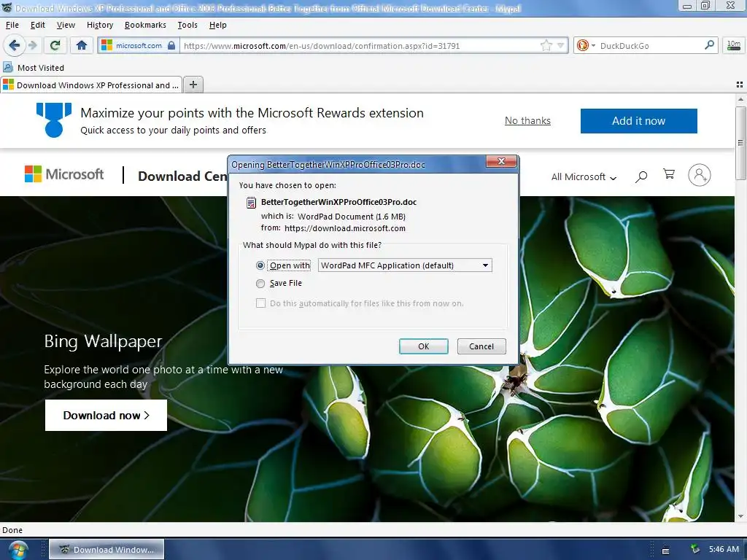747x560 pixels.
Task: Open the shopping cart icon
Action: pos(669,174)
